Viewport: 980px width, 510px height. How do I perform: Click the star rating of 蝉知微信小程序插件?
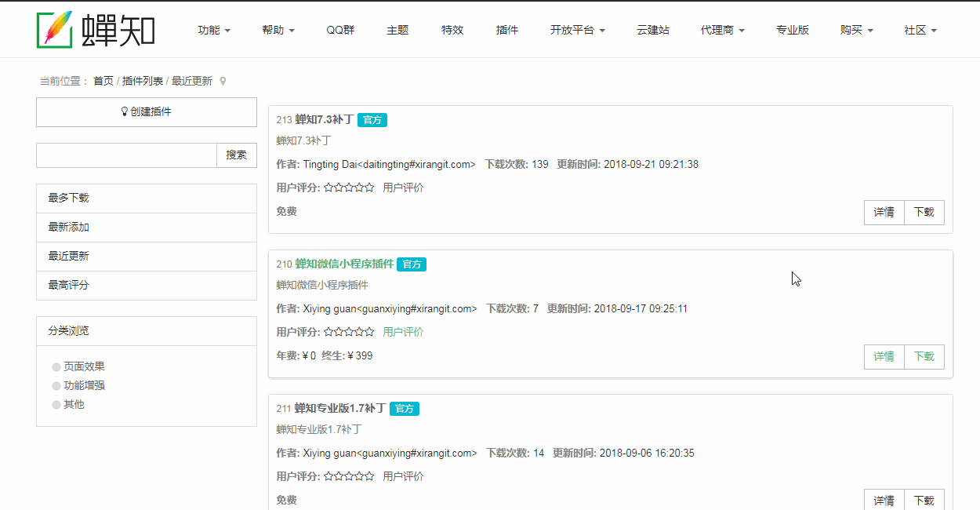[x=349, y=332]
